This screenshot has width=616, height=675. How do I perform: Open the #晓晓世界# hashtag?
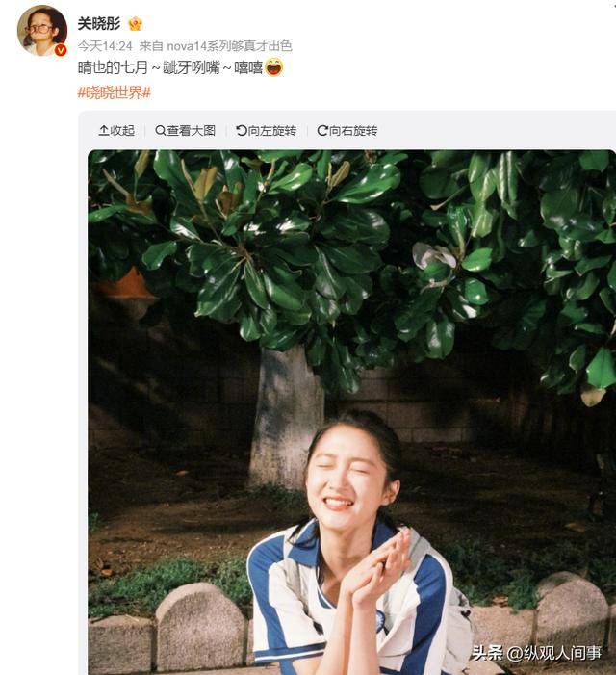(x=114, y=92)
